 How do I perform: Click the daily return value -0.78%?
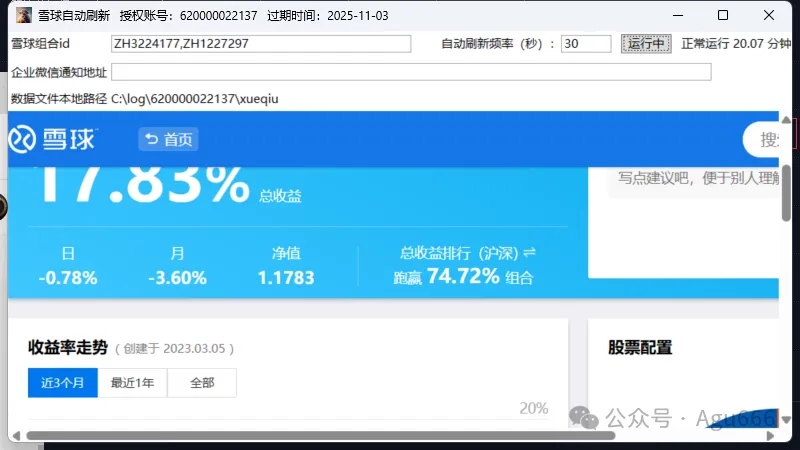68,278
